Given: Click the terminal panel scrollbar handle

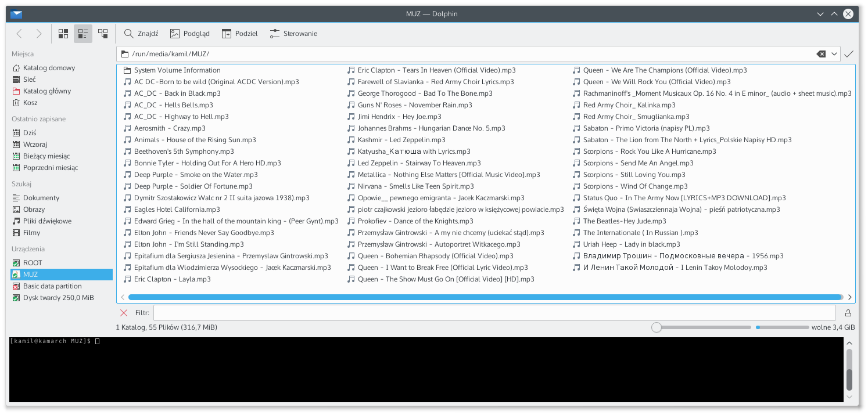Looking at the screenshot, I should [x=849, y=380].
